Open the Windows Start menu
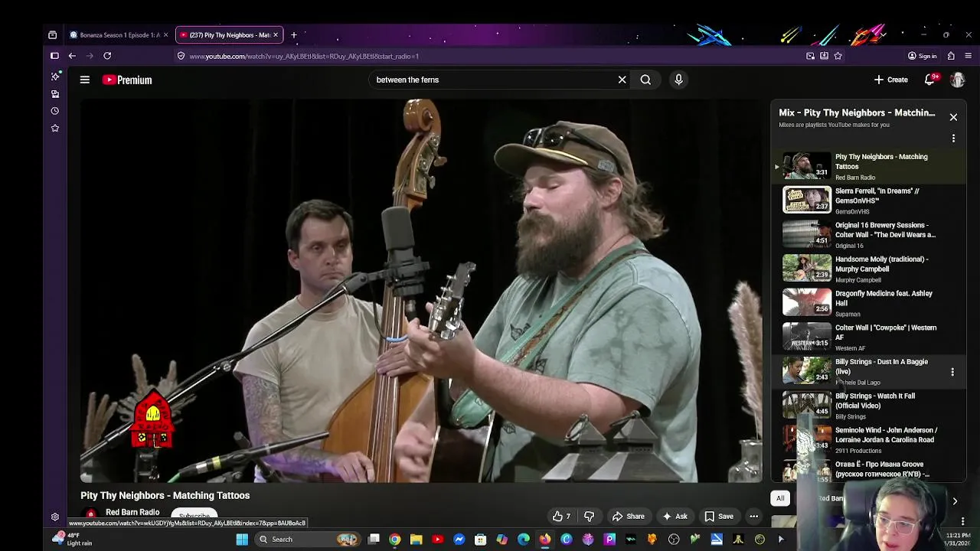The height and width of the screenshot is (551, 980). [242, 540]
